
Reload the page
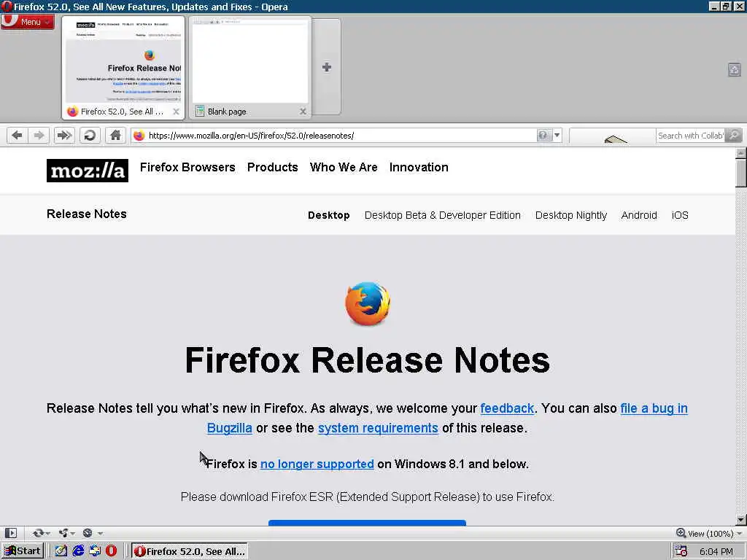(90, 136)
